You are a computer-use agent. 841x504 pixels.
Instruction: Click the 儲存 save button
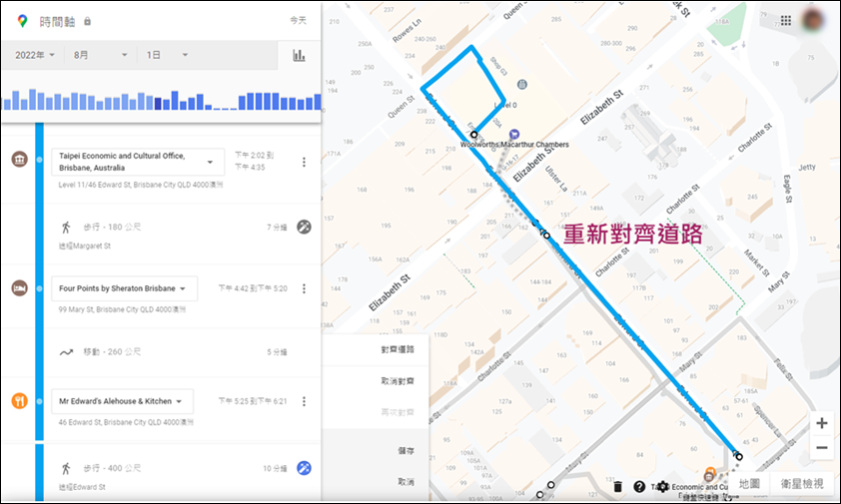click(x=406, y=451)
